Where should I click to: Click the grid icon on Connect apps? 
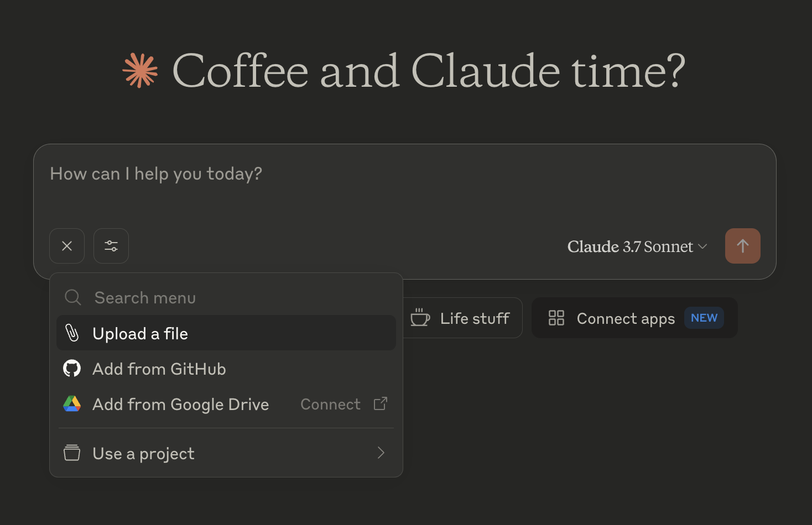pos(556,318)
